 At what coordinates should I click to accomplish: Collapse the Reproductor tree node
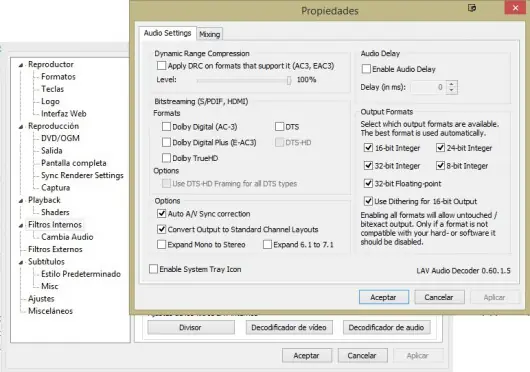(x=21, y=65)
